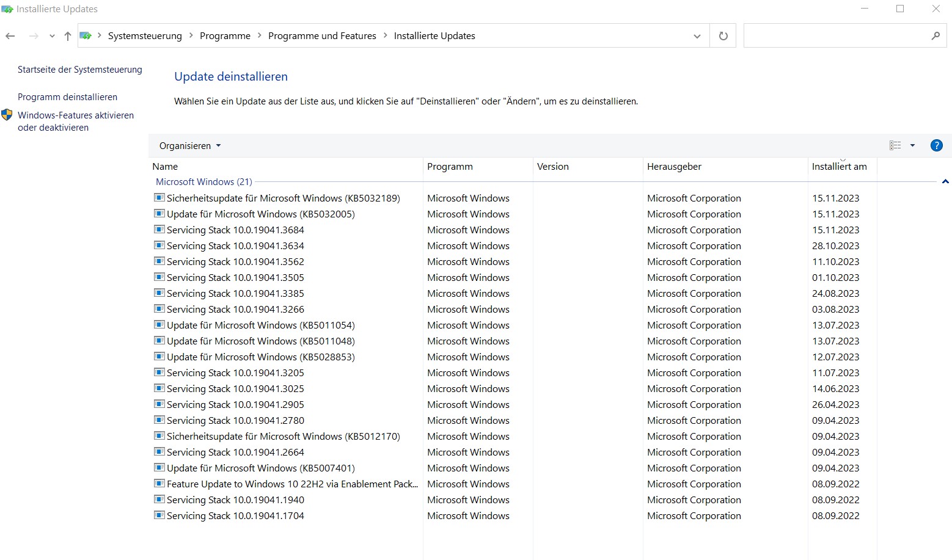952x560 pixels.
Task: Collapse the Microsoft Windows (21) group
Action: coord(945,181)
